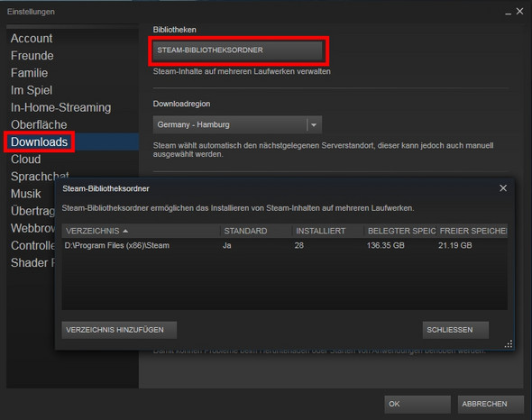Click the Belegter Speicher column header
The width and height of the screenshot is (532, 420).
click(400, 231)
